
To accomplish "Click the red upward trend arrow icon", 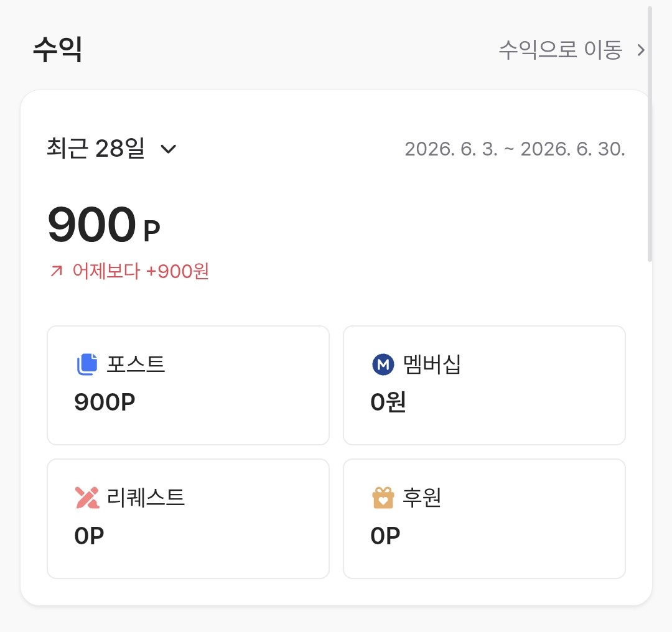I will click(57, 271).
